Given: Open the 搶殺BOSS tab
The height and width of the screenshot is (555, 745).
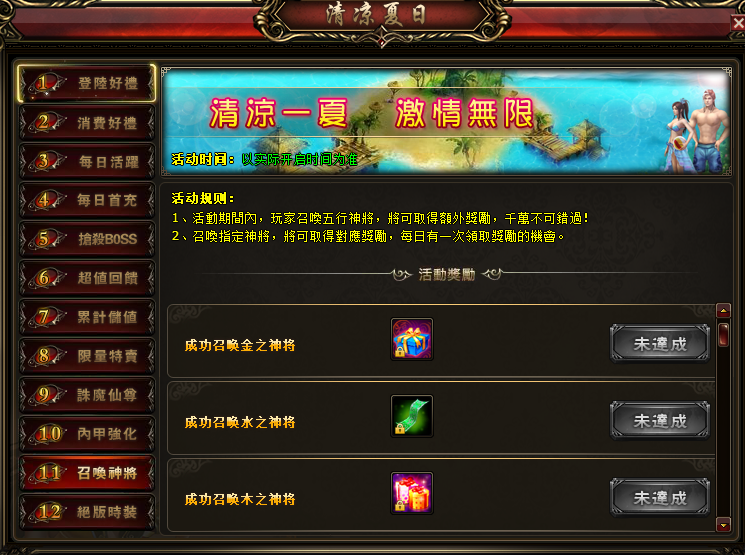Looking at the screenshot, I should pos(87,239).
